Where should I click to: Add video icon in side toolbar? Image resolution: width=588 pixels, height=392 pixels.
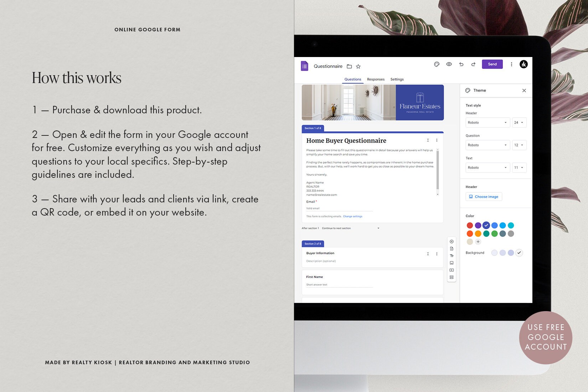[452, 270]
